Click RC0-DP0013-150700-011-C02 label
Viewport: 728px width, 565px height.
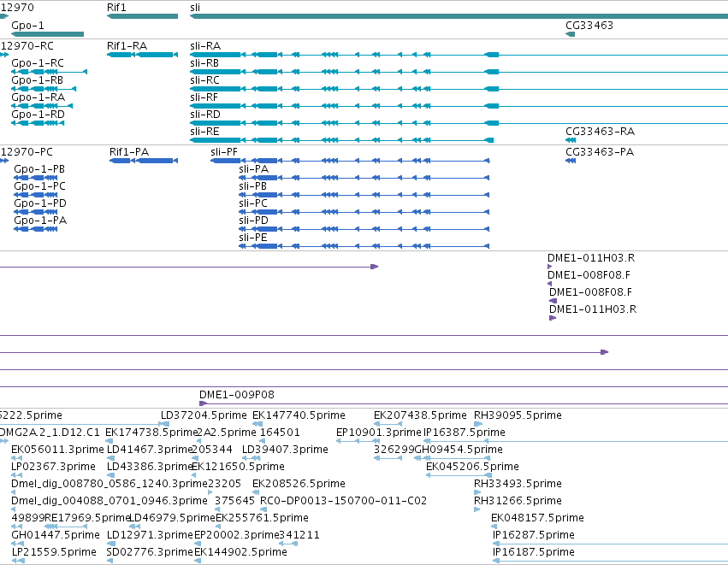343,501
